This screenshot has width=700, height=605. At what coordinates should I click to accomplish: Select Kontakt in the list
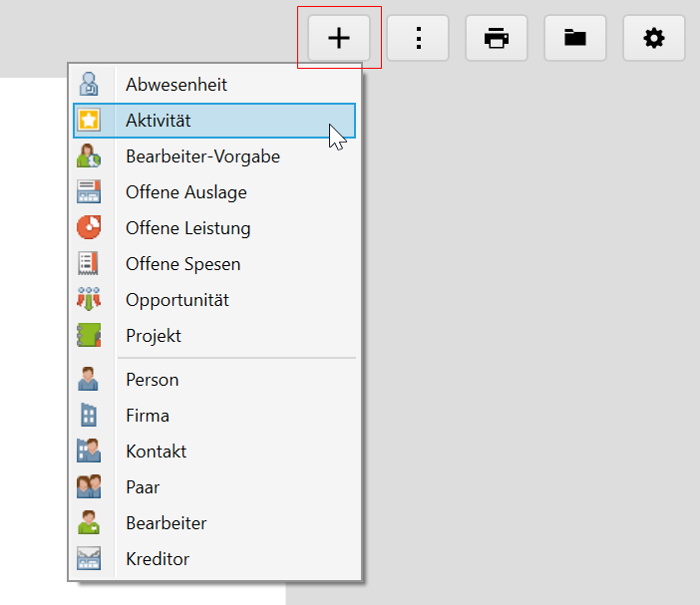click(156, 452)
